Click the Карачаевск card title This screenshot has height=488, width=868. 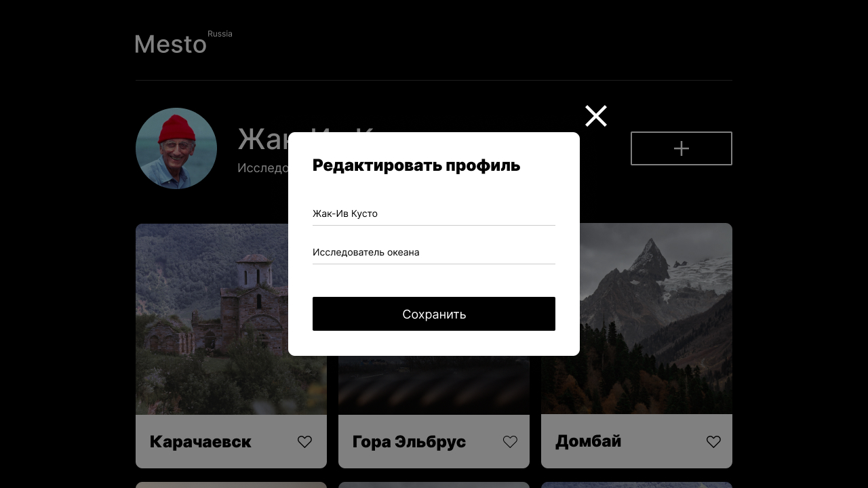tap(201, 442)
